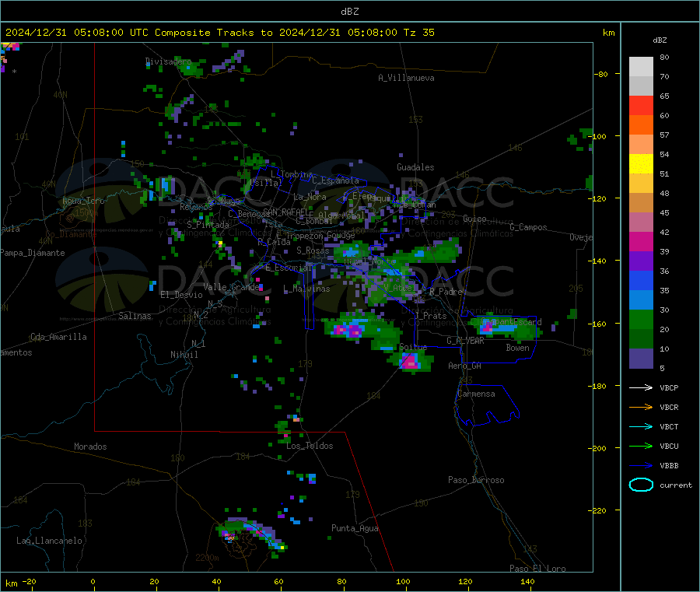
Task: Select the dark orange swatch between 60 and 57
Action: [x=641, y=125]
